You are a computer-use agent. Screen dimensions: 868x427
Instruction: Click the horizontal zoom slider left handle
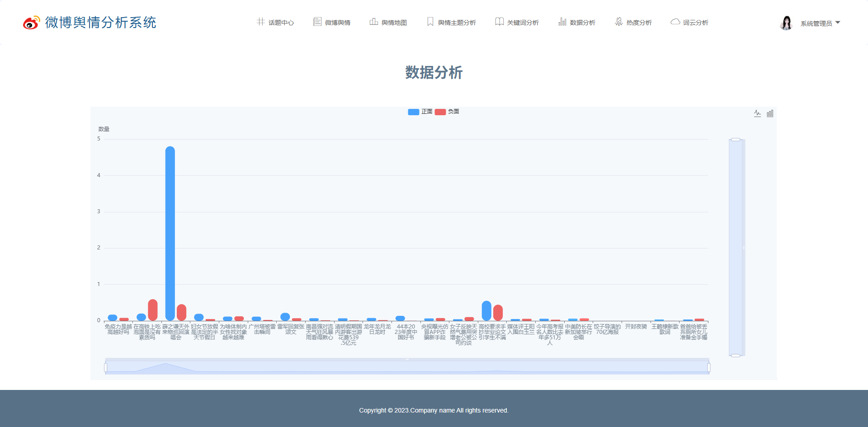coord(106,367)
